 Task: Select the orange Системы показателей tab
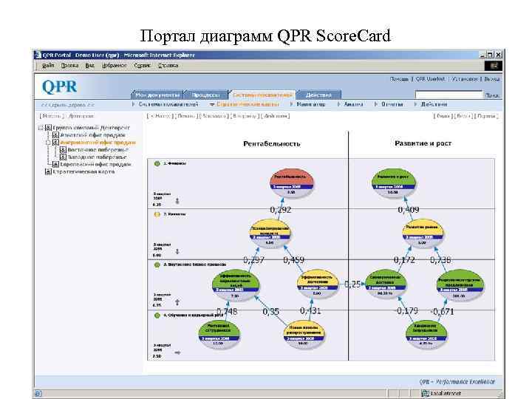pos(262,95)
